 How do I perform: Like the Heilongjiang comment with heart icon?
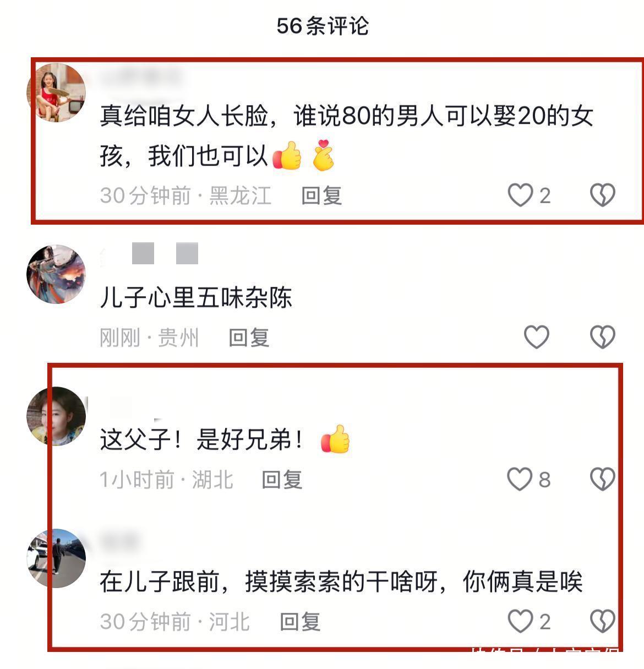coord(520,195)
